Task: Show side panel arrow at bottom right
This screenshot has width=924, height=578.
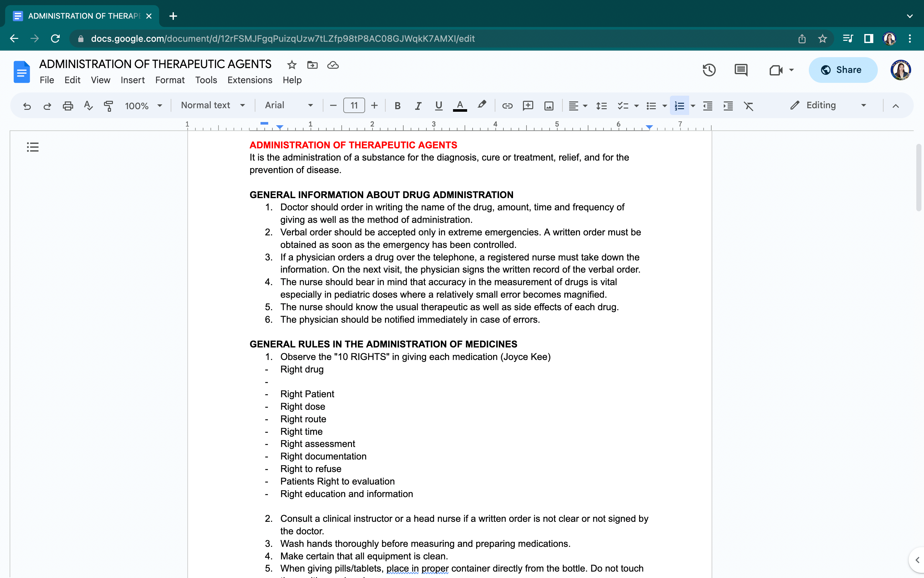Action: click(917, 560)
